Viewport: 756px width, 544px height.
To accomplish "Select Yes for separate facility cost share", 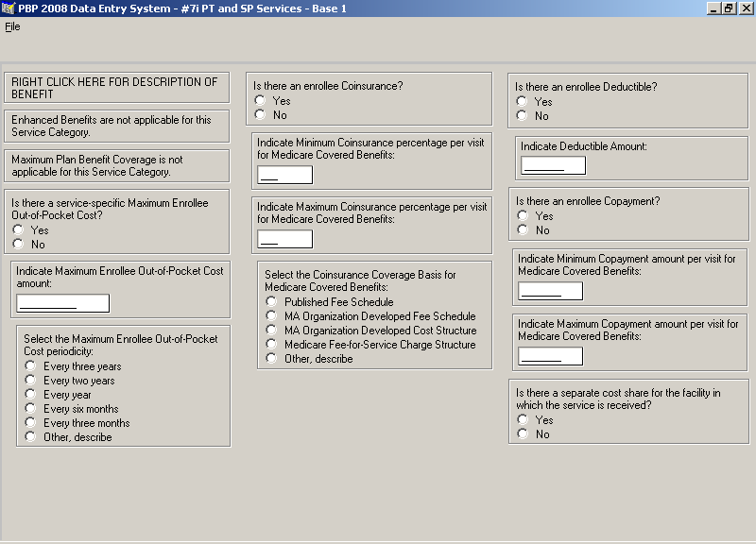I will click(523, 419).
